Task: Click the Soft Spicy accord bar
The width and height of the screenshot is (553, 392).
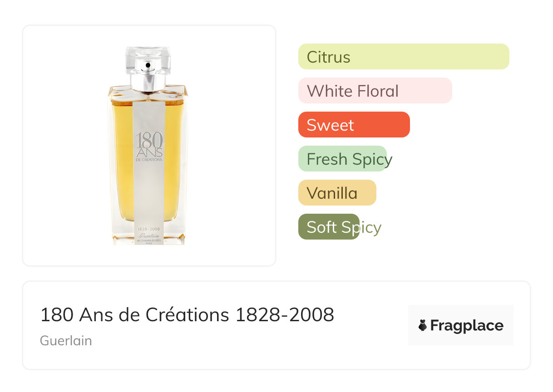Action: tap(329, 227)
